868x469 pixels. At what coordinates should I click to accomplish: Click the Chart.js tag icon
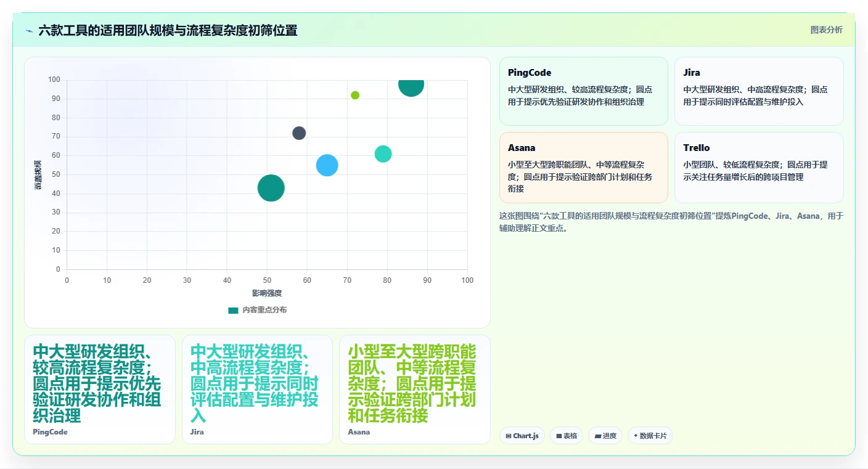(509, 436)
